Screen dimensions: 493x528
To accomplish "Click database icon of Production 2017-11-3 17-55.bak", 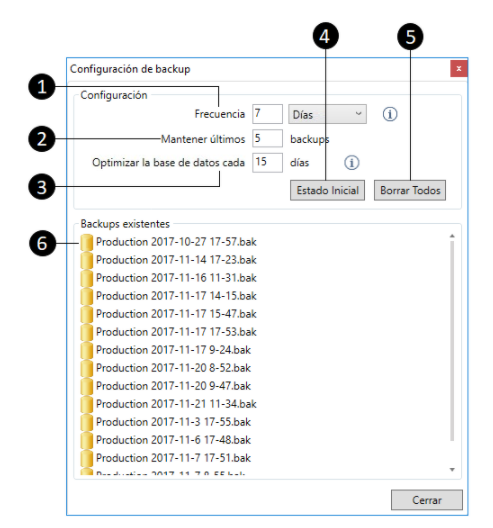I will click(x=87, y=422).
